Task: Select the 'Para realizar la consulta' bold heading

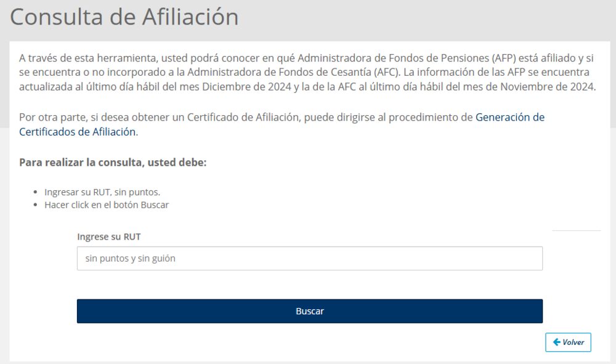Action: [113, 163]
